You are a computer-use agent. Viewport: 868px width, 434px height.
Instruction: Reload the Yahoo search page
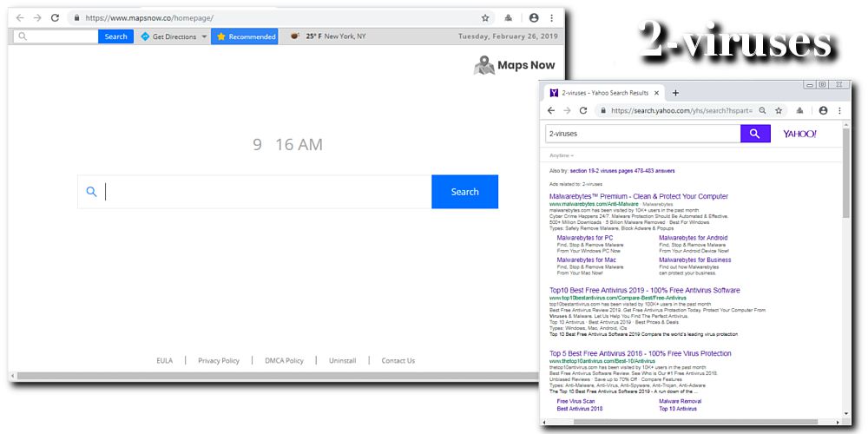point(583,111)
